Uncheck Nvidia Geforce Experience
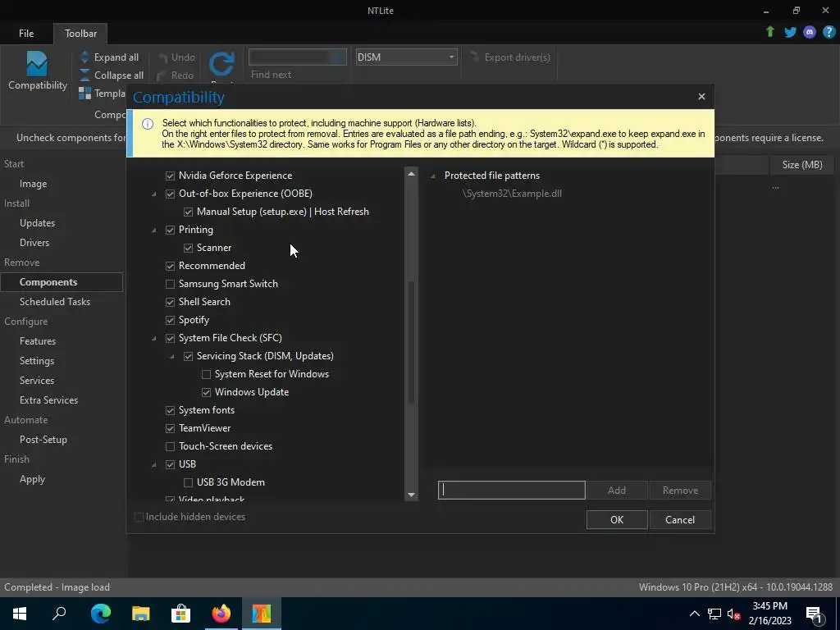Viewport: 840px width, 630px height. (170, 176)
